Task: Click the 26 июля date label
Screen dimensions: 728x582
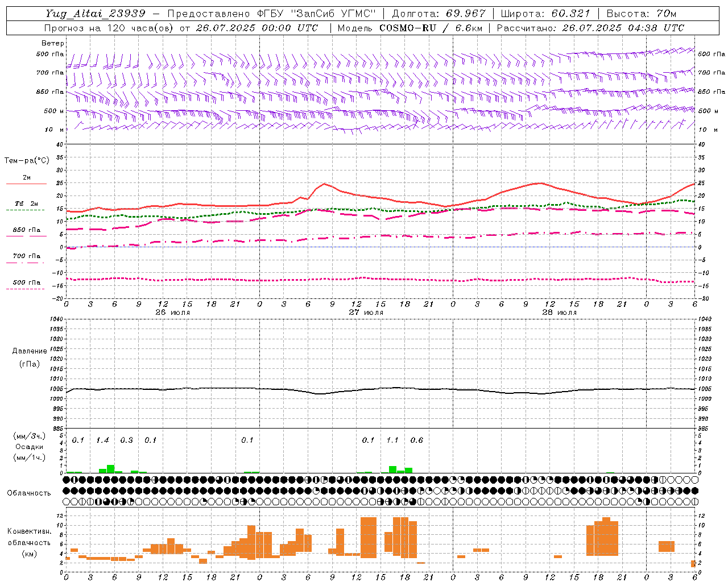Action: (x=173, y=312)
